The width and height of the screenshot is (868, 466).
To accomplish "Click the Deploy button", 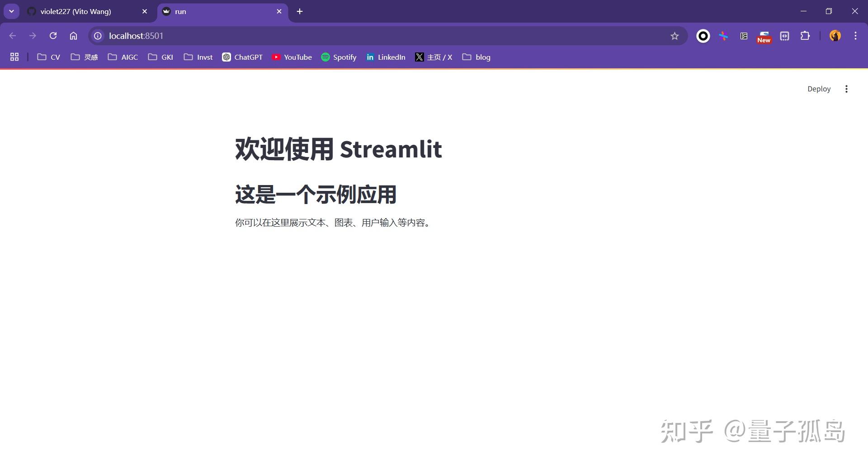I will click(819, 89).
